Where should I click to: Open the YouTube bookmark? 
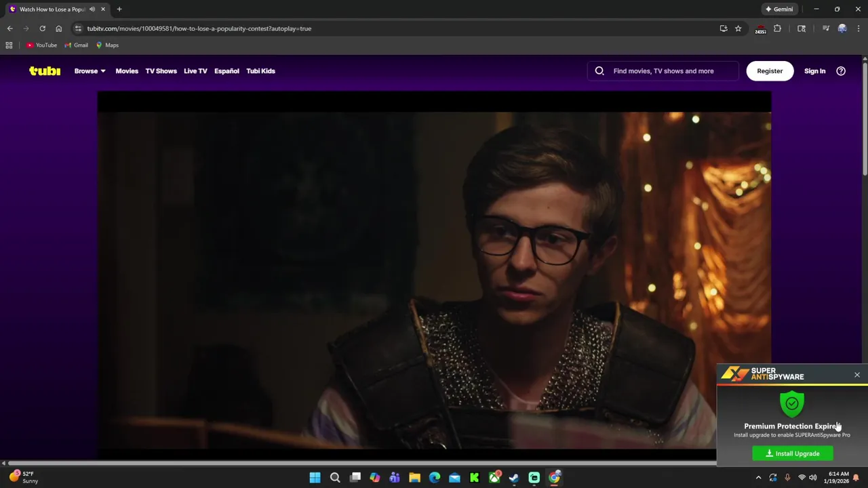(41, 45)
